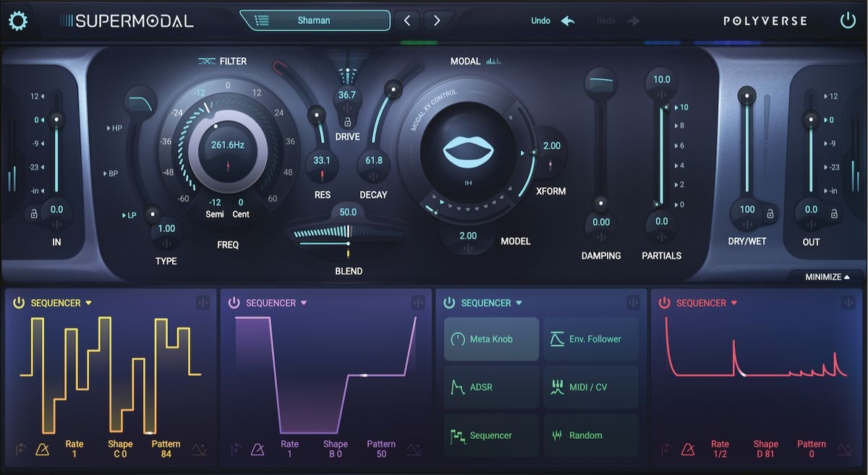The height and width of the screenshot is (475, 868).
Task: Click the Dry/Wet slider handle
Action: click(x=746, y=94)
